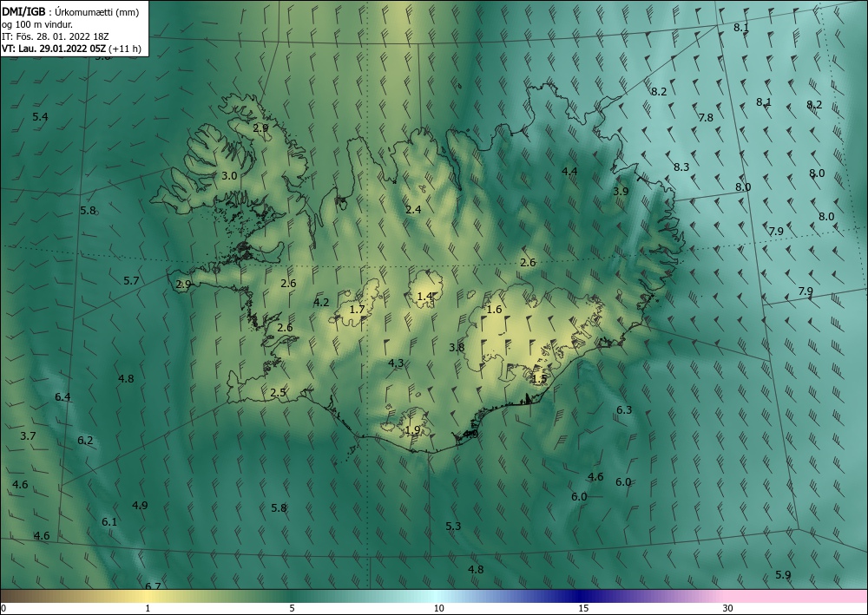Select the initial time 'IT: Fös. 28. 01. 2022 18Z'
Viewport: 868px width, 615px height.
56,36
